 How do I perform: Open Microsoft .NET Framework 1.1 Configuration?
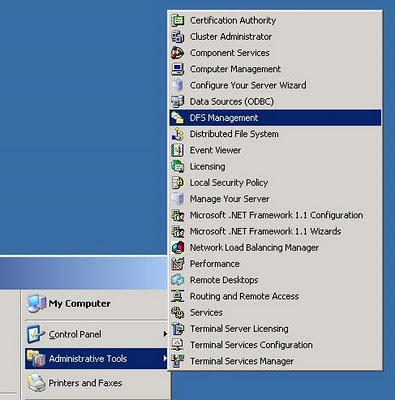(x=275, y=215)
